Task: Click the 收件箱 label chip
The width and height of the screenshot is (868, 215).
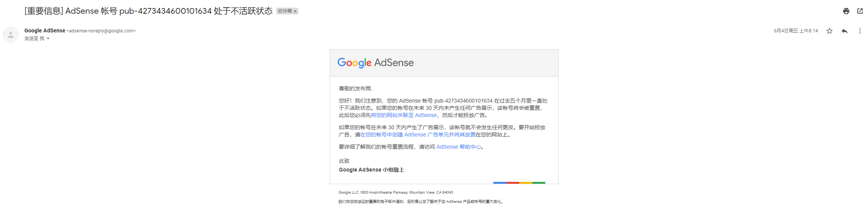Action: click(285, 11)
